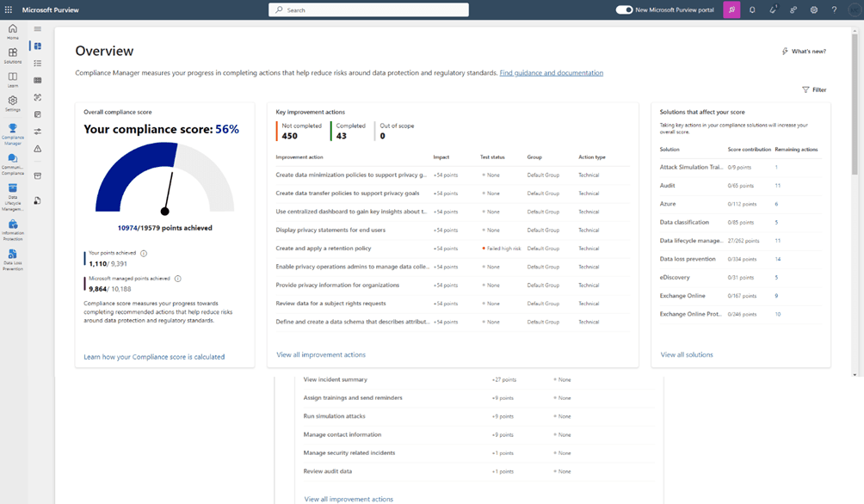This screenshot has height=504, width=864.
Task: Open alerts warning triangle nav icon
Action: pyautogui.click(x=38, y=149)
